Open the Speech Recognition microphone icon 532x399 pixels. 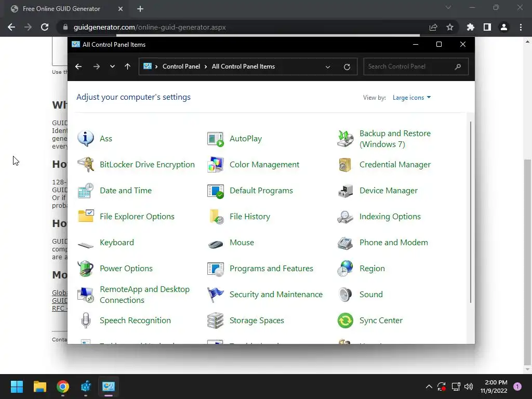point(86,320)
